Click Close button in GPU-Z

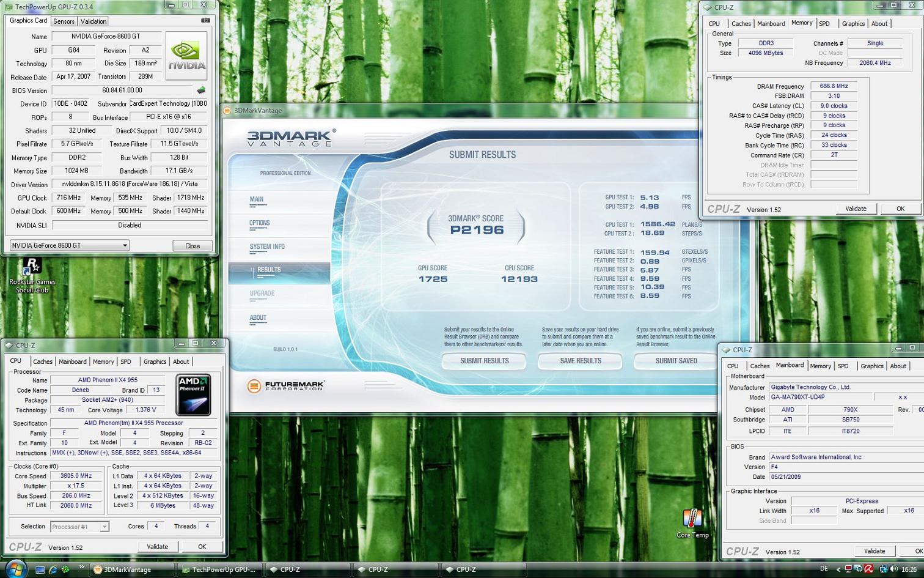click(x=193, y=246)
